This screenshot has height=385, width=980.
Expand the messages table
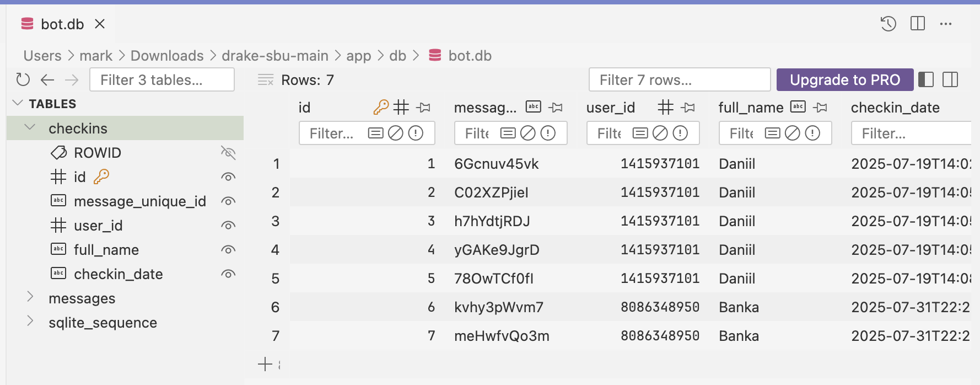click(x=30, y=297)
